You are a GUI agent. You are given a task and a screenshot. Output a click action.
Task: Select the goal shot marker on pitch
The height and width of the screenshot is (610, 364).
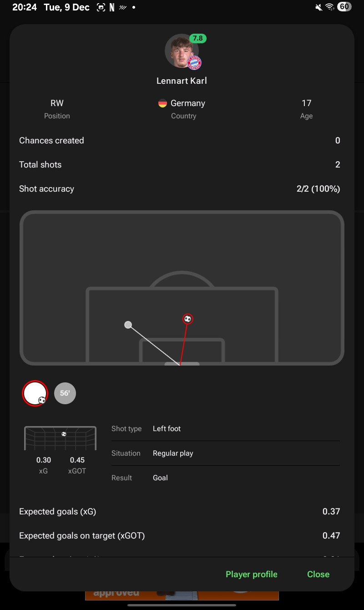[187, 319]
